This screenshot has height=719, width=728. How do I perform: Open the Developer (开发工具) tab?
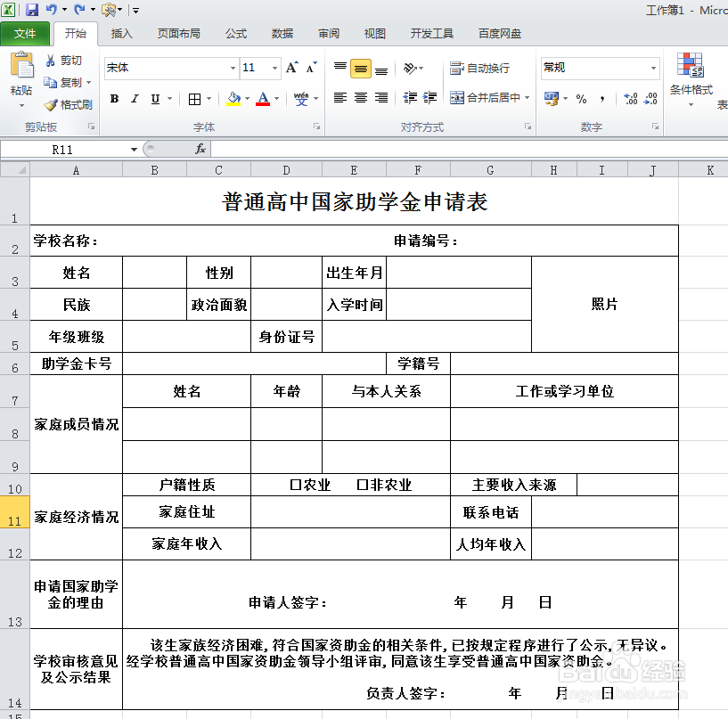(432, 34)
